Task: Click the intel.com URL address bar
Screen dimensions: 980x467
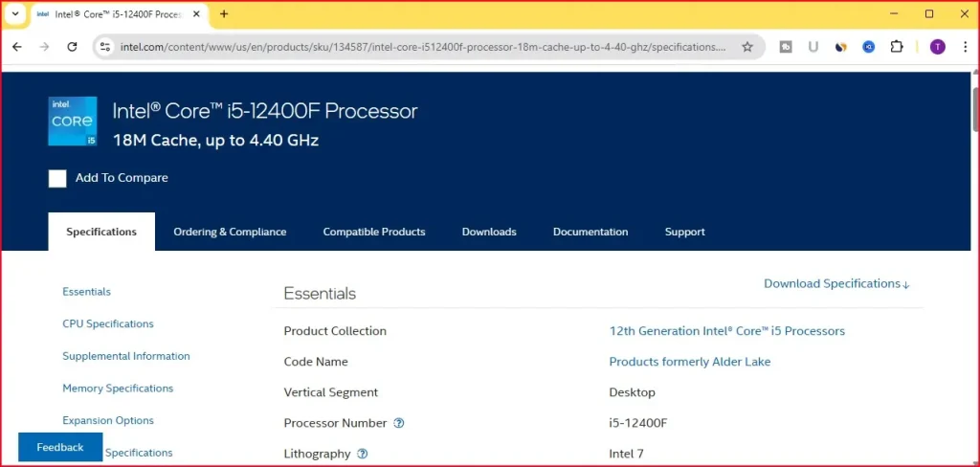Action: pos(422,47)
